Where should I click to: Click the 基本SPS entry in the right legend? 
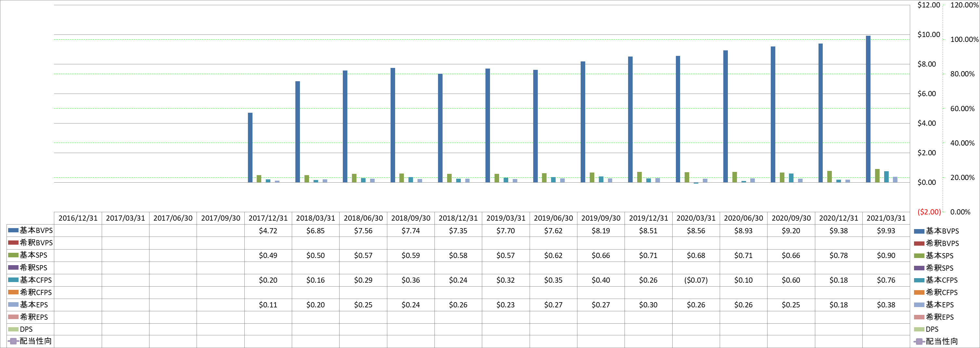coord(934,256)
